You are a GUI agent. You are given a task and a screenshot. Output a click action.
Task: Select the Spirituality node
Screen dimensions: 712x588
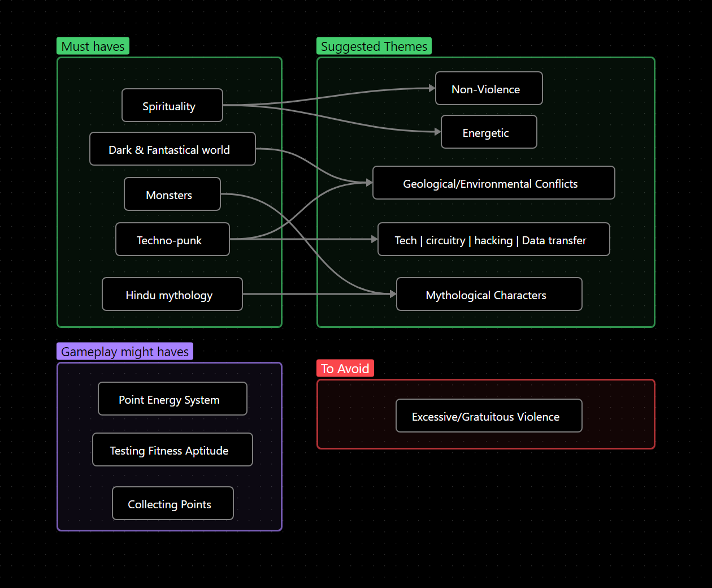(172, 105)
